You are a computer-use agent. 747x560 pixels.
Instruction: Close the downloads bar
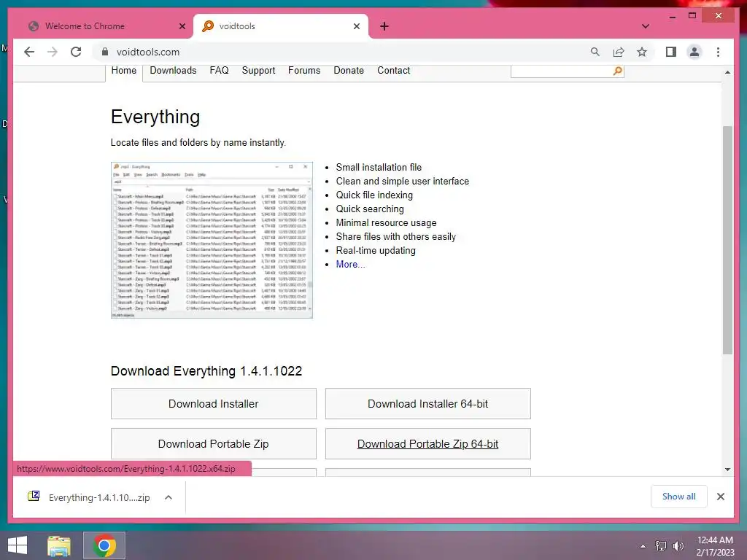[720, 497]
